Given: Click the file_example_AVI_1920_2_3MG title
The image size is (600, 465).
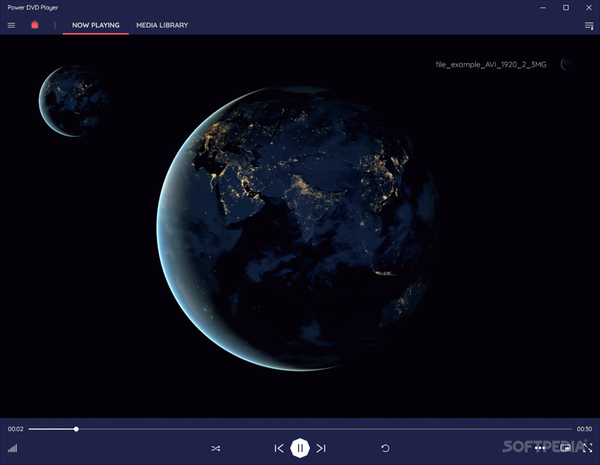Looking at the screenshot, I should tap(491, 65).
